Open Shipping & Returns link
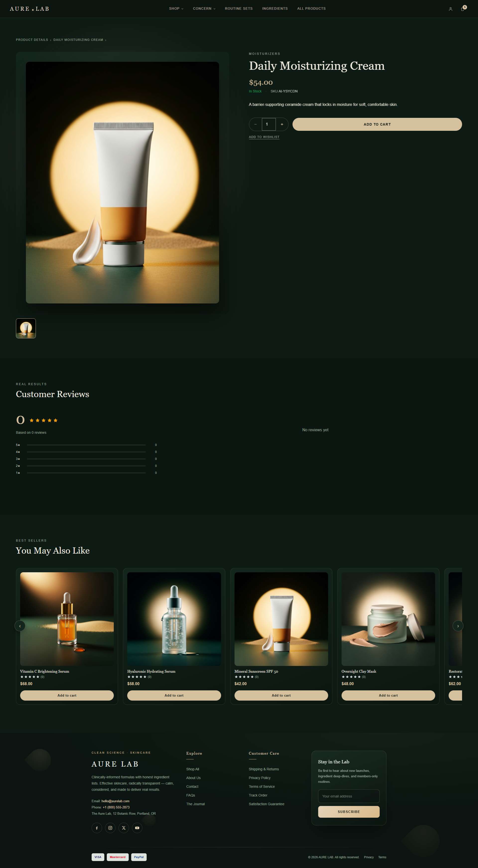 tap(264, 769)
